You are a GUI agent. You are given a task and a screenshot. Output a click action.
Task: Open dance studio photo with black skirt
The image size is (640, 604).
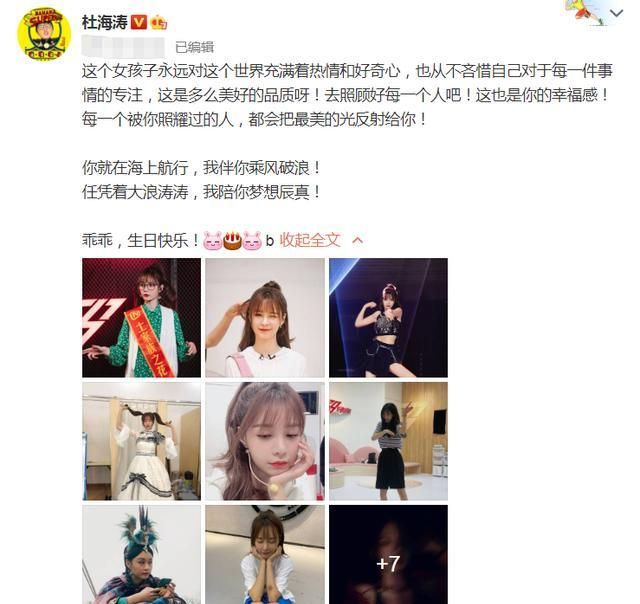point(389,441)
